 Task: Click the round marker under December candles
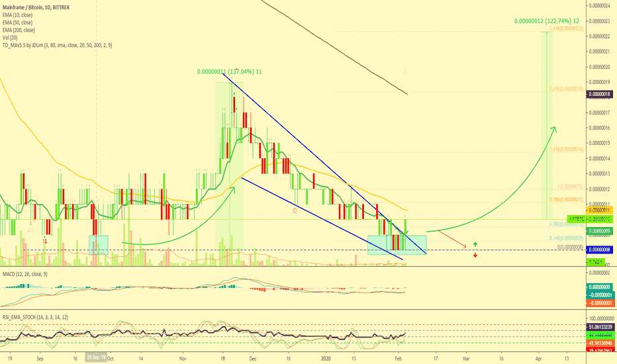point(295,210)
